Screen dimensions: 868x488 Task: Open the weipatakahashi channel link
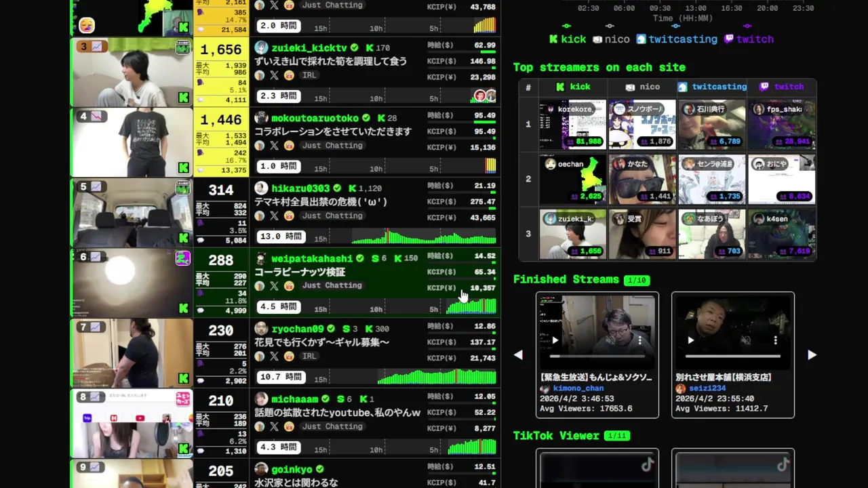coord(312,259)
